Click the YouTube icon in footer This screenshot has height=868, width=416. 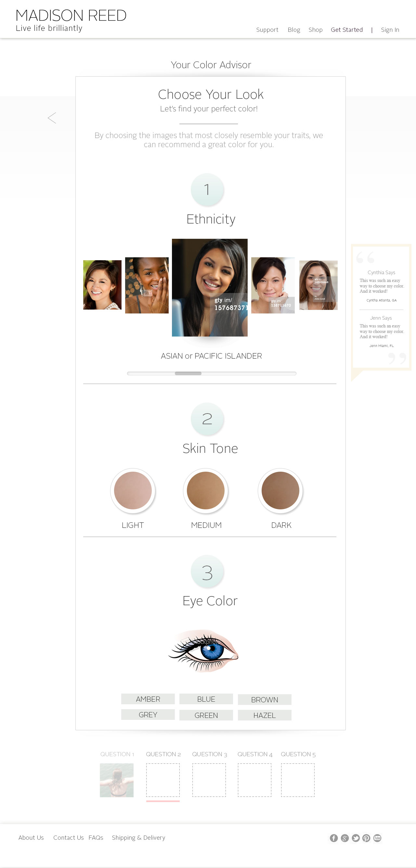(377, 838)
